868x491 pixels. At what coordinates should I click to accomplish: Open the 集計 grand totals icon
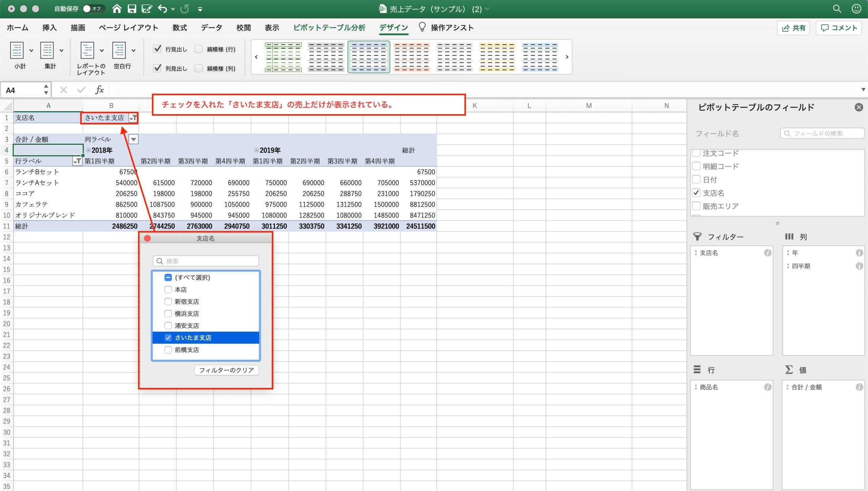tap(47, 50)
